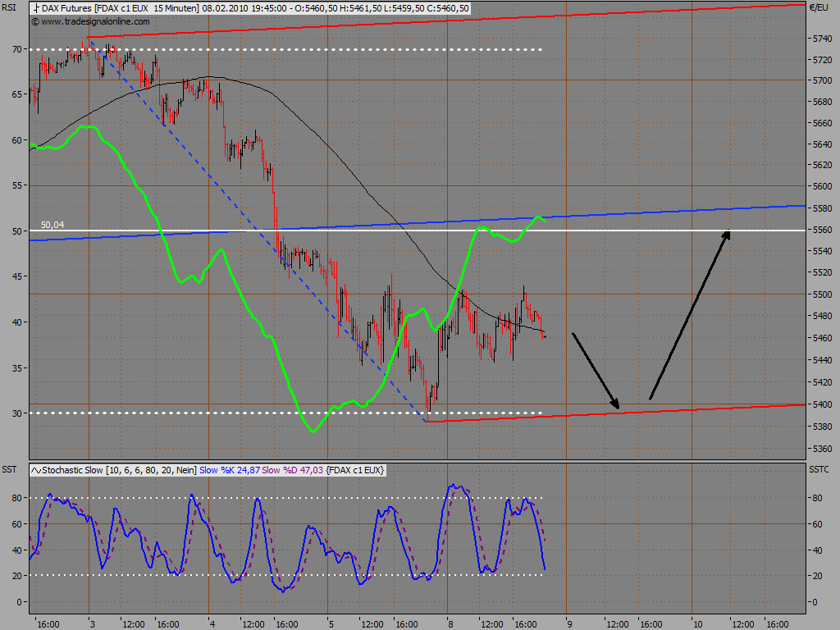
Task: Click date label 9 on time axis
Action: pos(569,624)
